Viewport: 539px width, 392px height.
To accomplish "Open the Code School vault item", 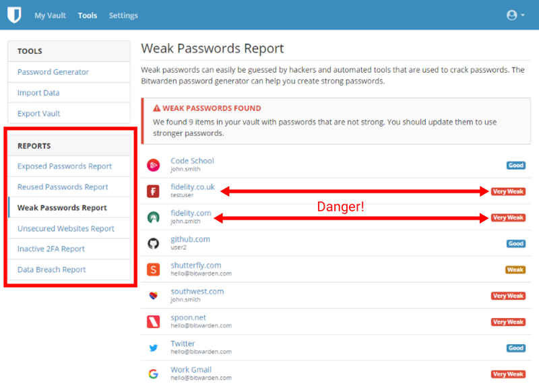I will (192, 161).
